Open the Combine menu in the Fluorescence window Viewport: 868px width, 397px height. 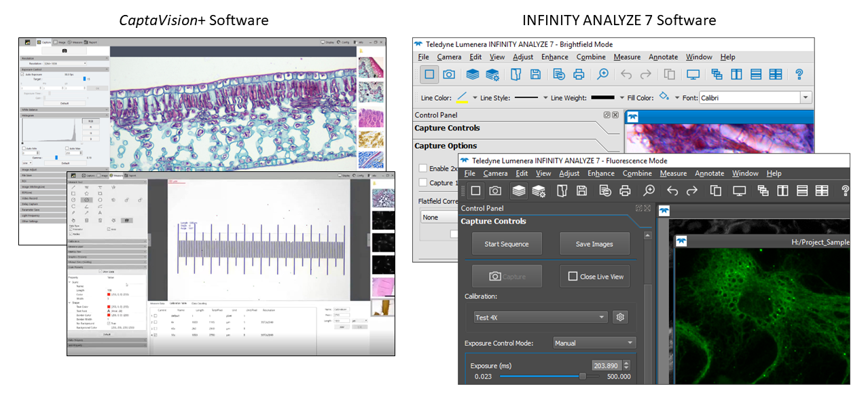tap(637, 173)
